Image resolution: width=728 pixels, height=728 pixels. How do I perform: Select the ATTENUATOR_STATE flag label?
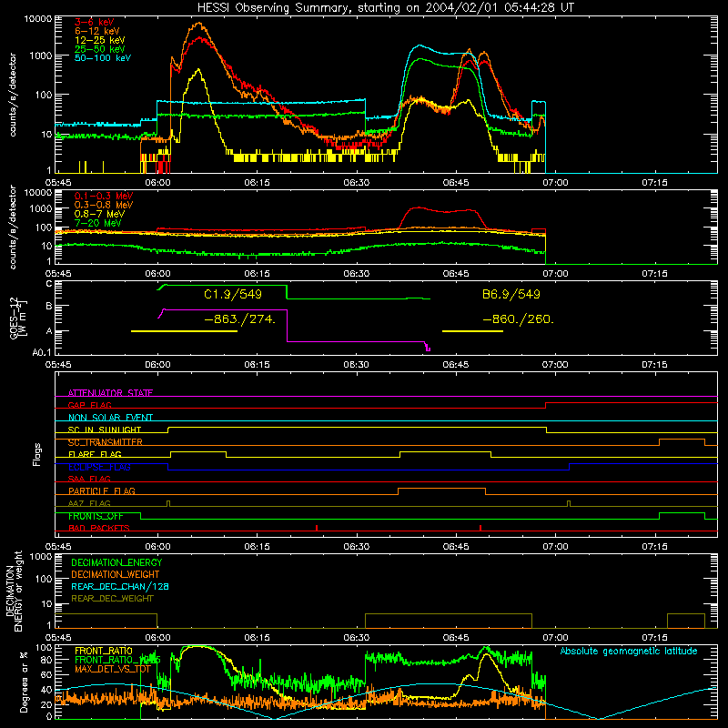tap(110, 393)
